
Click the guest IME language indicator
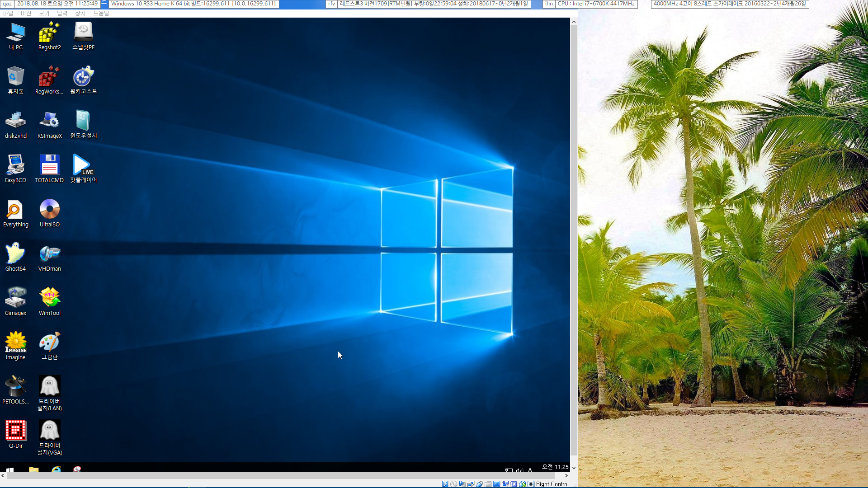tap(530, 470)
